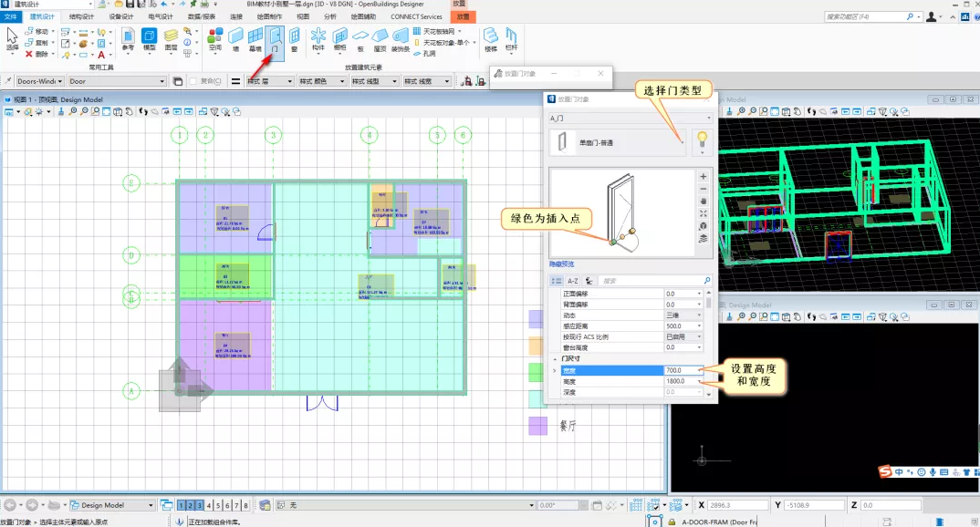Select the 栏杆 (railing) tool

[511, 40]
